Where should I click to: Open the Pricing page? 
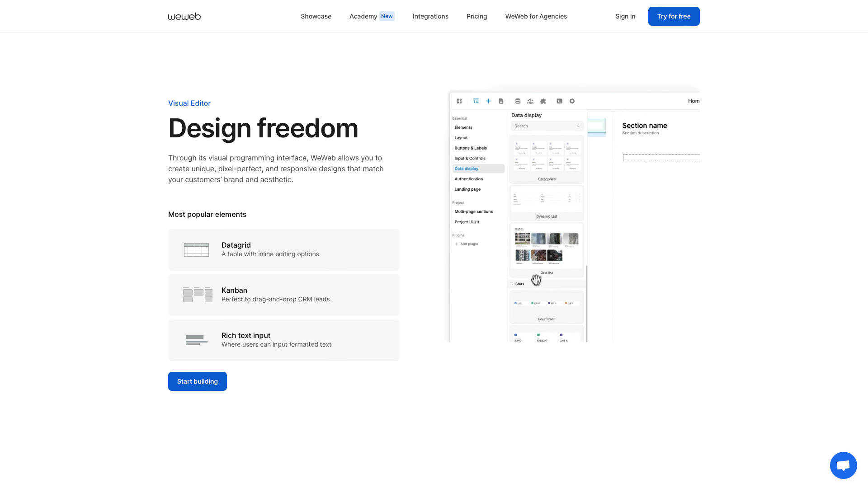tap(476, 16)
